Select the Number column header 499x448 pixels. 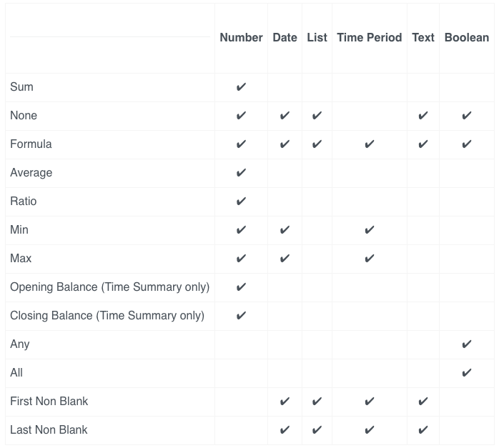click(241, 38)
